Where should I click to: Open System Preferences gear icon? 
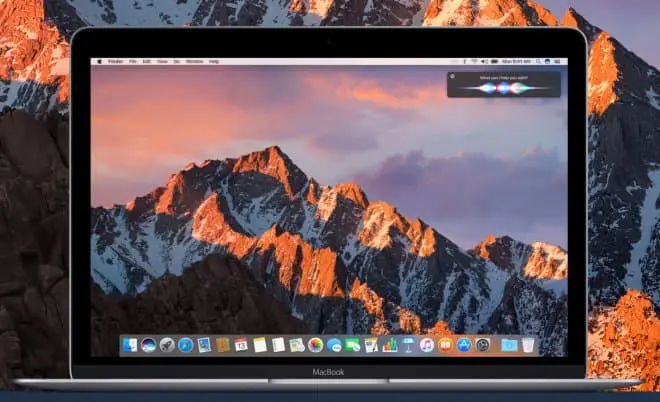(482, 345)
